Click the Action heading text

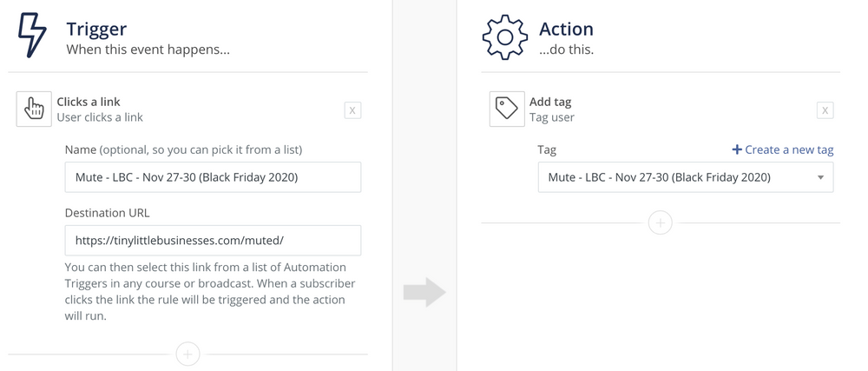(x=566, y=29)
